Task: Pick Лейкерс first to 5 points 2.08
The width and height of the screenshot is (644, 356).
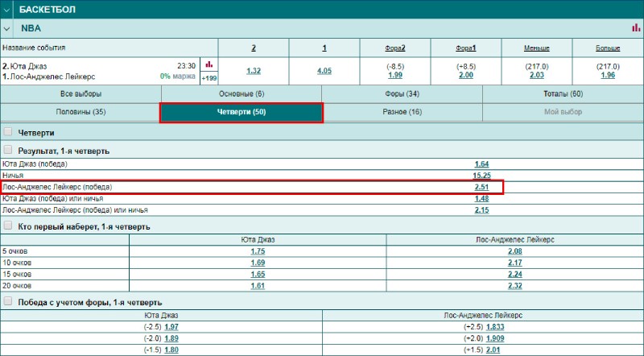Action: click(x=514, y=251)
